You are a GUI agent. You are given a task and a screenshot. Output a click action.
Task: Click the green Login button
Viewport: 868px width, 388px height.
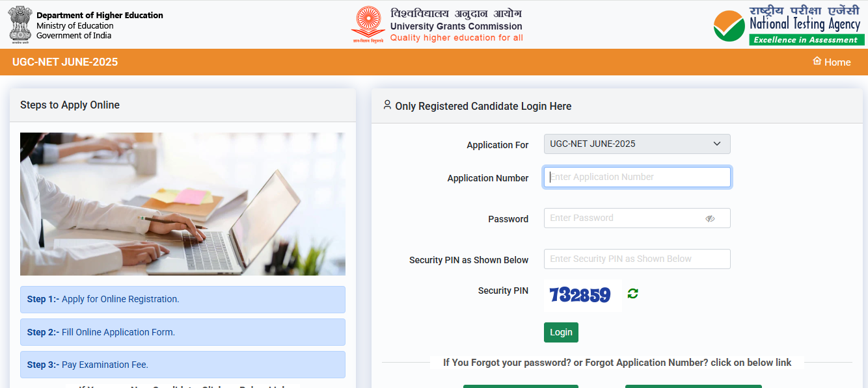(x=561, y=332)
